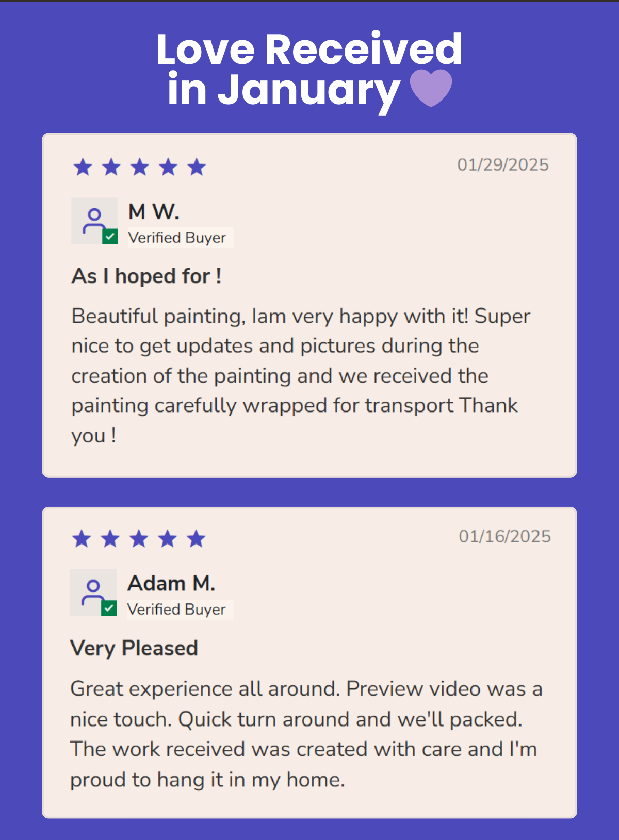
Task: Click green verified checkmark on Adam M.'s avatar
Action: pos(109,608)
